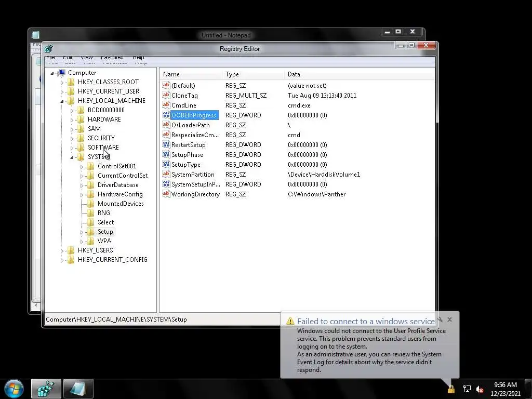The width and height of the screenshot is (532, 399).
Task: Expand HKEY_CURRENT_USER node arrow
Action: click(62, 92)
